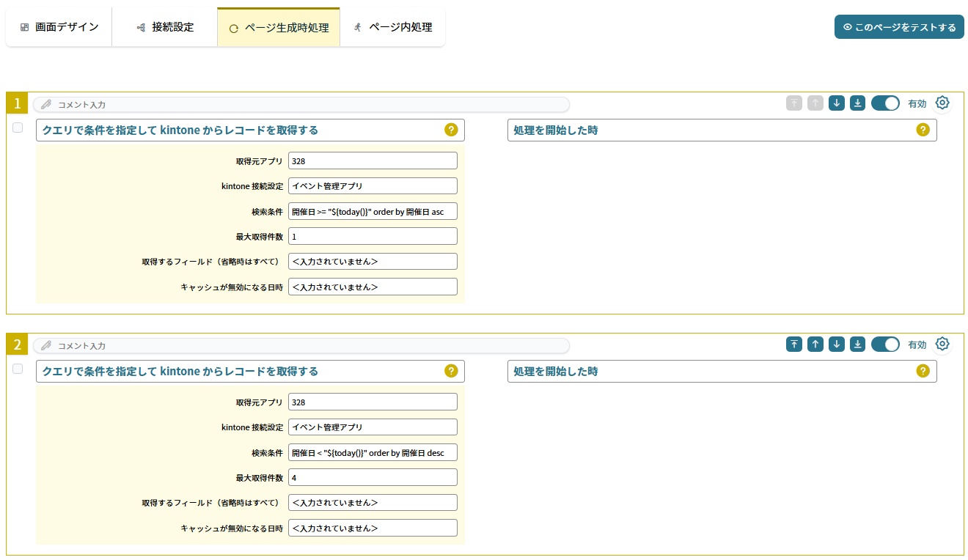Open the ページ内処理 tab
The image size is (968, 560).
tap(392, 27)
